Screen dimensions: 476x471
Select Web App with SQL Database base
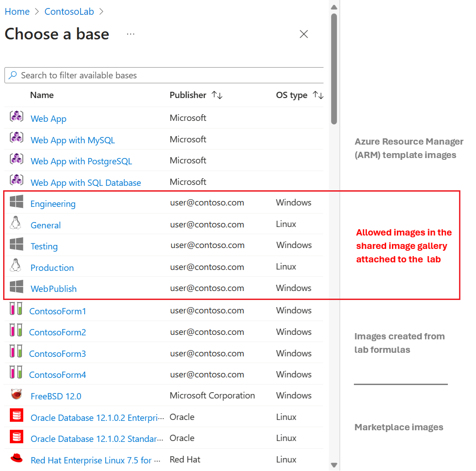[x=86, y=183]
